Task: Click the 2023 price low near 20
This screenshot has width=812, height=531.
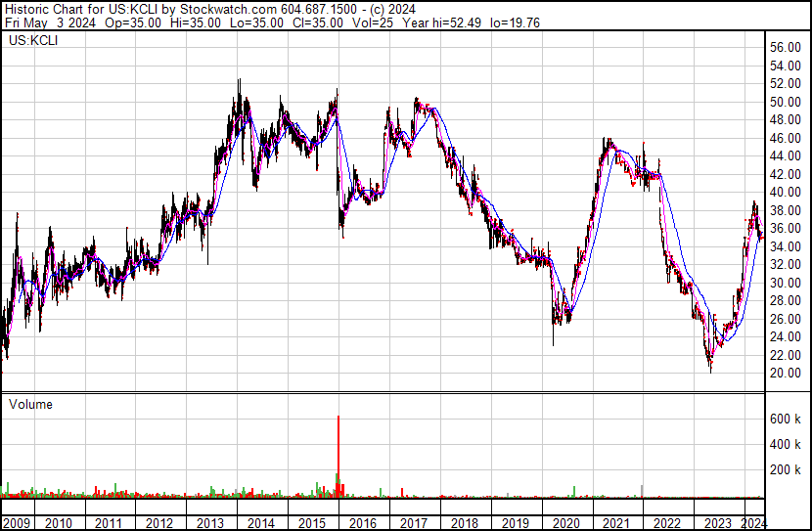Action: tap(710, 369)
